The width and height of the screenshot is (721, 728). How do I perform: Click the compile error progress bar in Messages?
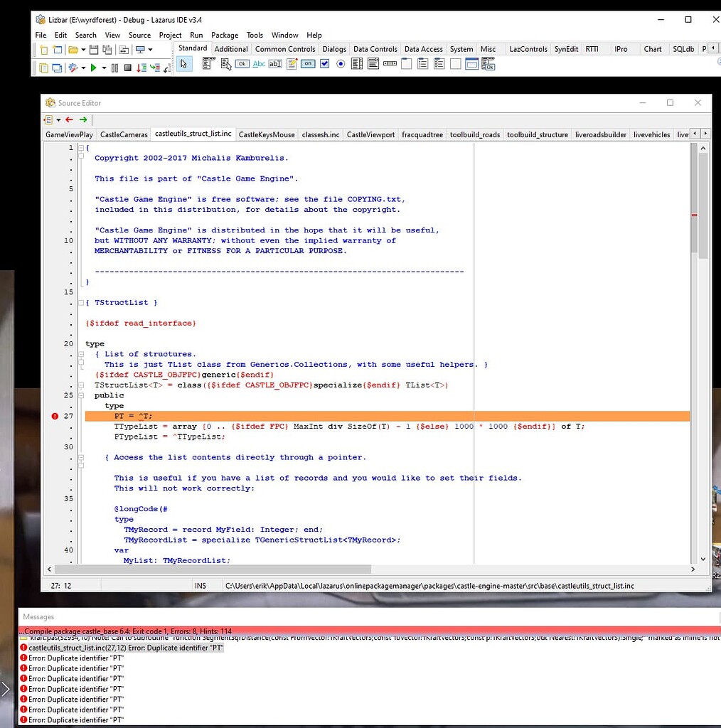[x=356, y=631]
